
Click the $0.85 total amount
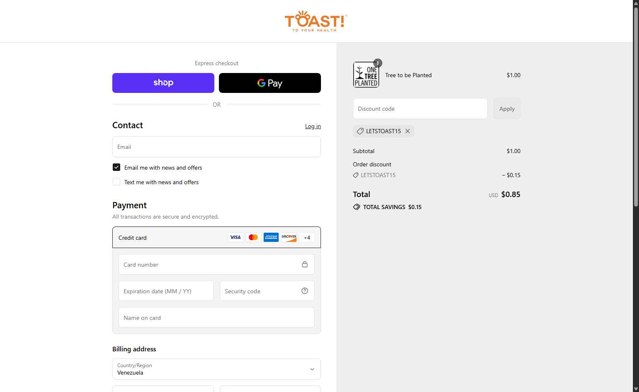(x=511, y=194)
